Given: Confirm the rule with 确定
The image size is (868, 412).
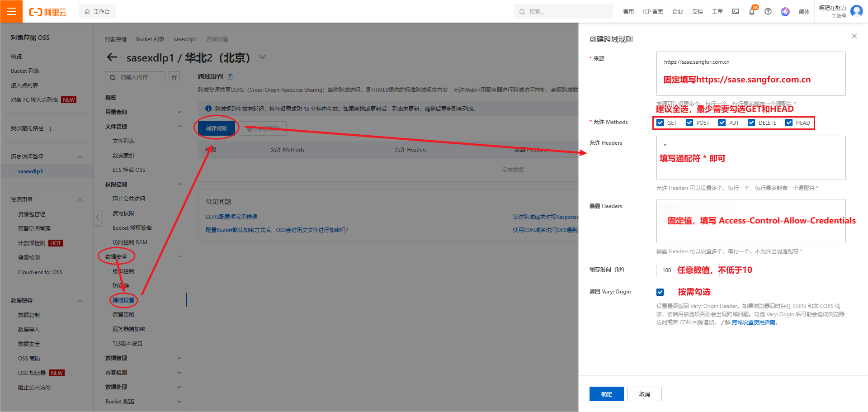Looking at the screenshot, I should [606, 394].
